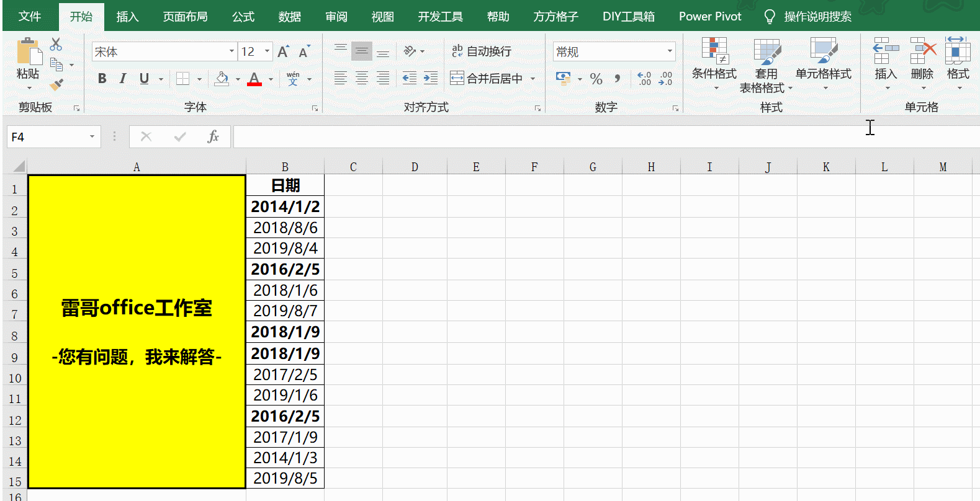Click the phonetic guide wén icon
Viewport: 980px width, 501px height.
pyautogui.click(x=293, y=79)
